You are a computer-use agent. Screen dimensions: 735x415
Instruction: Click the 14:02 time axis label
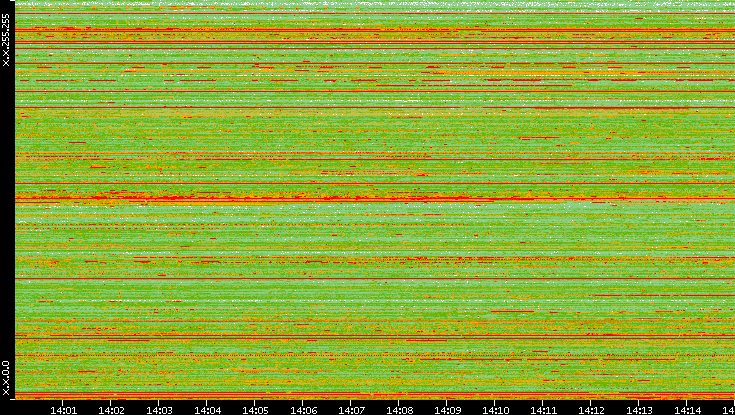coord(111,410)
